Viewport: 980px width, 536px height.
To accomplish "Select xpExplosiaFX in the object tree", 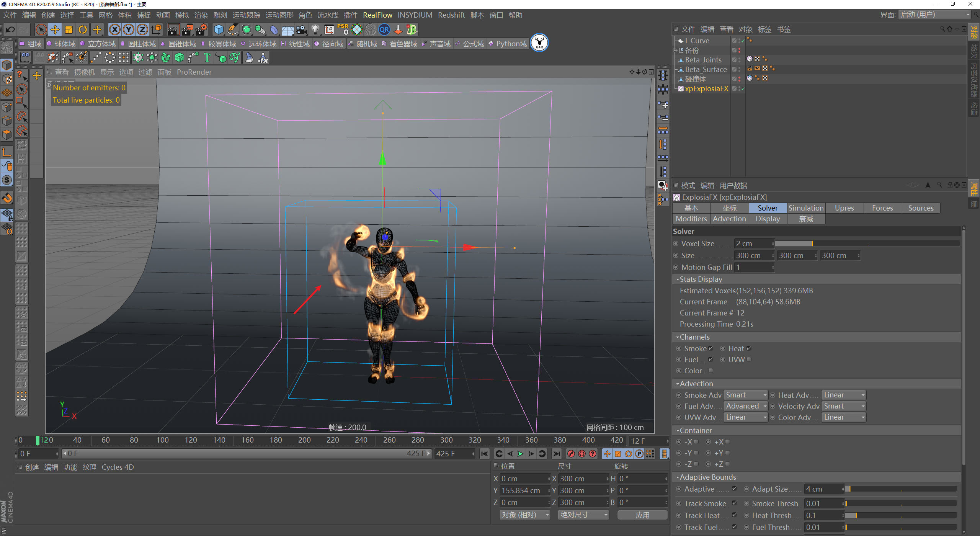I will 706,88.
